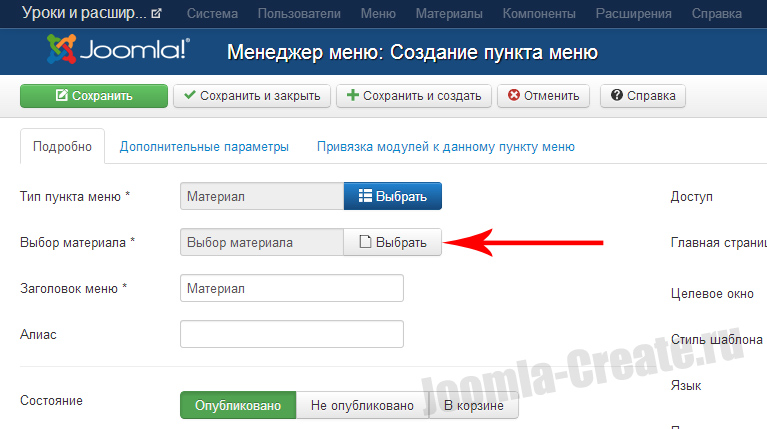
Task: Switch to Дополнительные параметры tab
Action: [204, 146]
